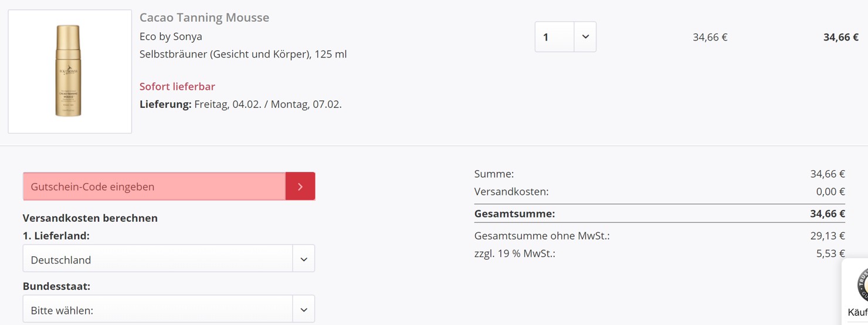Click the Versandkosten value 0,00 €
The image size is (868, 325).
[x=830, y=191]
